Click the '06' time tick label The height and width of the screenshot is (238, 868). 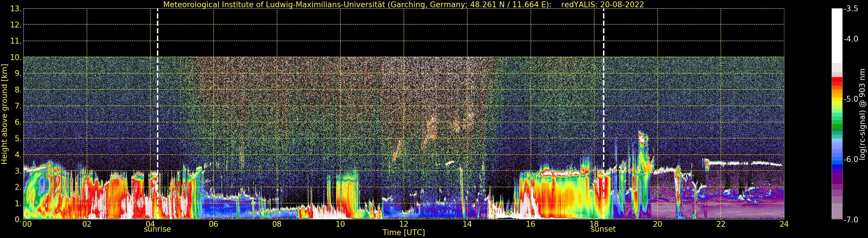(214, 224)
